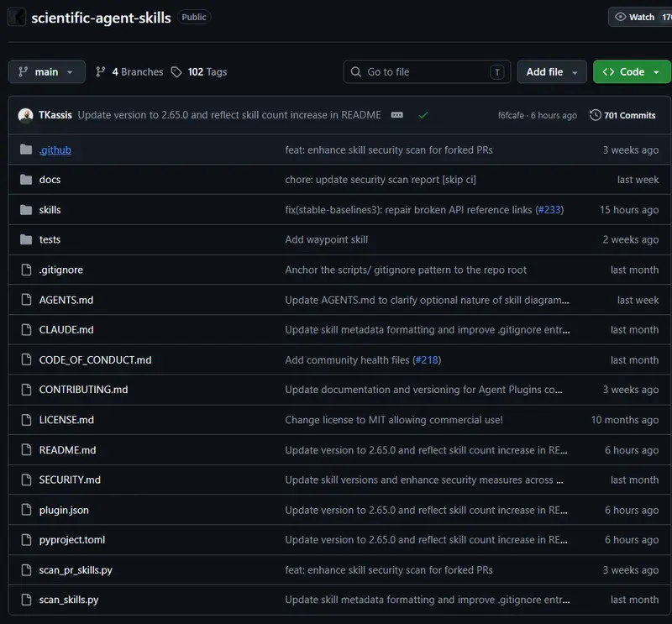Click the file icon next to pyproject.toml
The image size is (672, 624).
[x=26, y=539]
